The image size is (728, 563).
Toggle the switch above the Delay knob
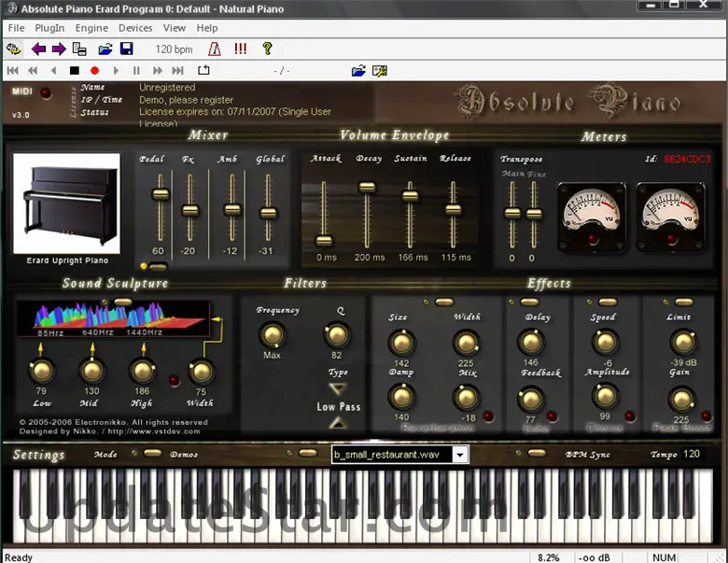(x=529, y=302)
